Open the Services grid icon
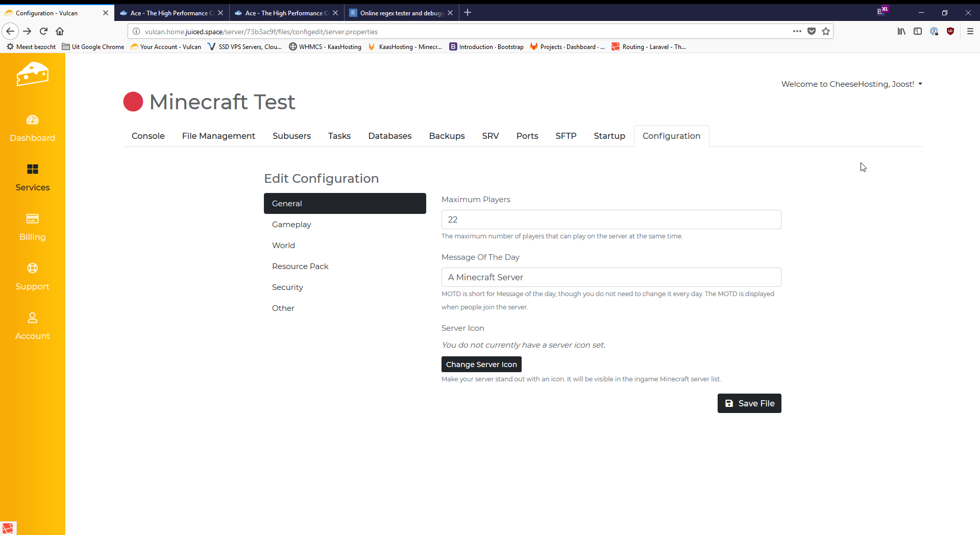The height and width of the screenshot is (535, 980). tap(32, 169)
